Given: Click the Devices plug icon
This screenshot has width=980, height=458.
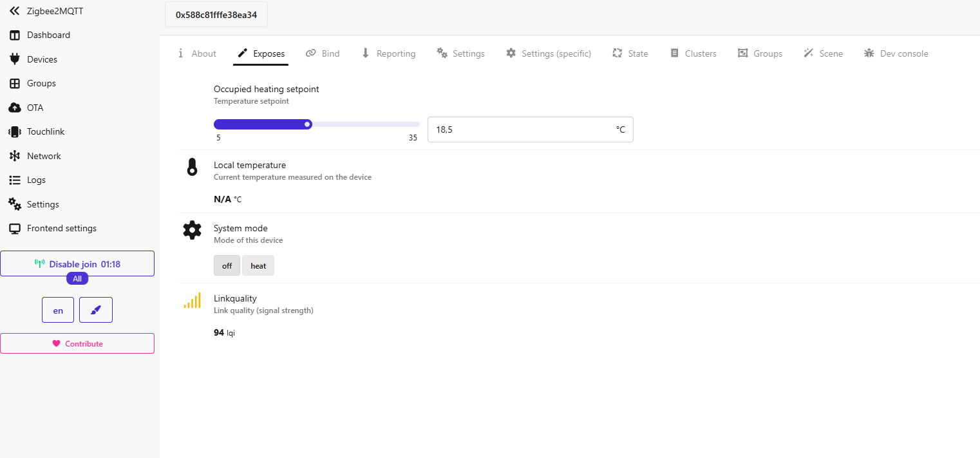Looking at the screenshot, I should [x=14, y=59].
